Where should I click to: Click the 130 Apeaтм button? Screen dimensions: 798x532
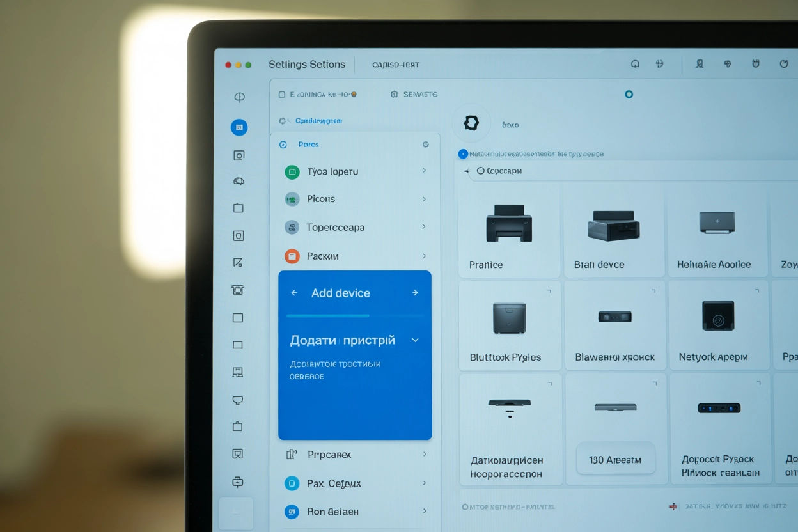point(615,459)
